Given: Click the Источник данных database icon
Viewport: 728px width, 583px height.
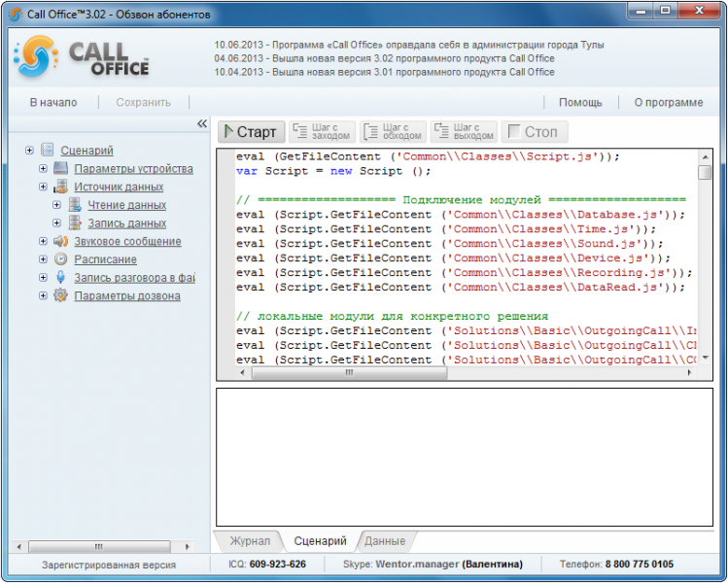Looking at the screenshot, I should point(60,187).
